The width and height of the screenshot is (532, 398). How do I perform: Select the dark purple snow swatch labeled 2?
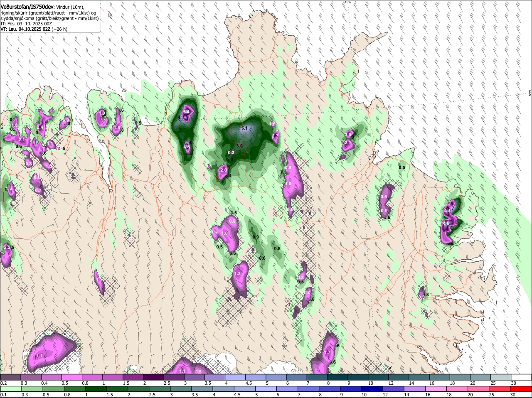coord(153,377)
